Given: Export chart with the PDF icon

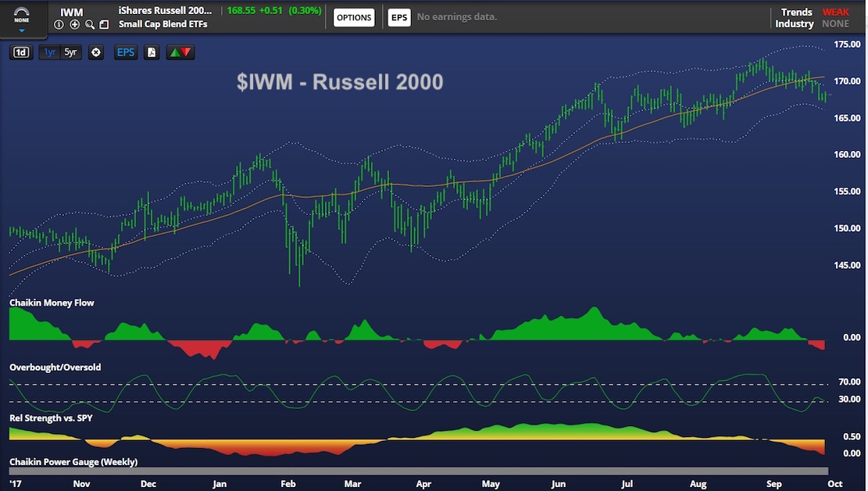Looking at the screenshot, I should [x=152, y=52].
